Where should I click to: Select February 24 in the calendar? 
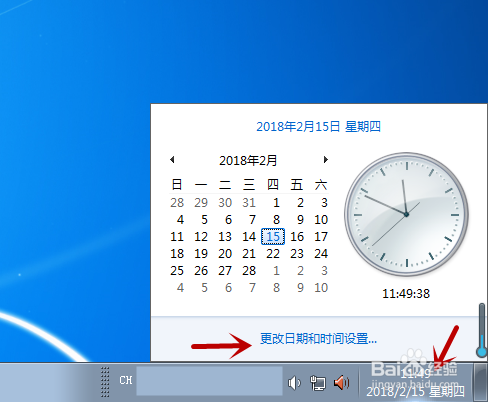point(321,254)
